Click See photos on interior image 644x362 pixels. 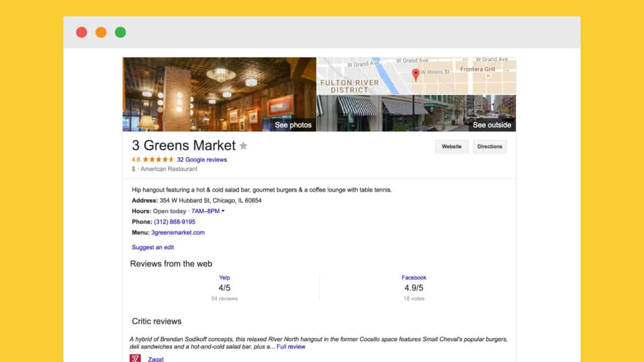293,125
